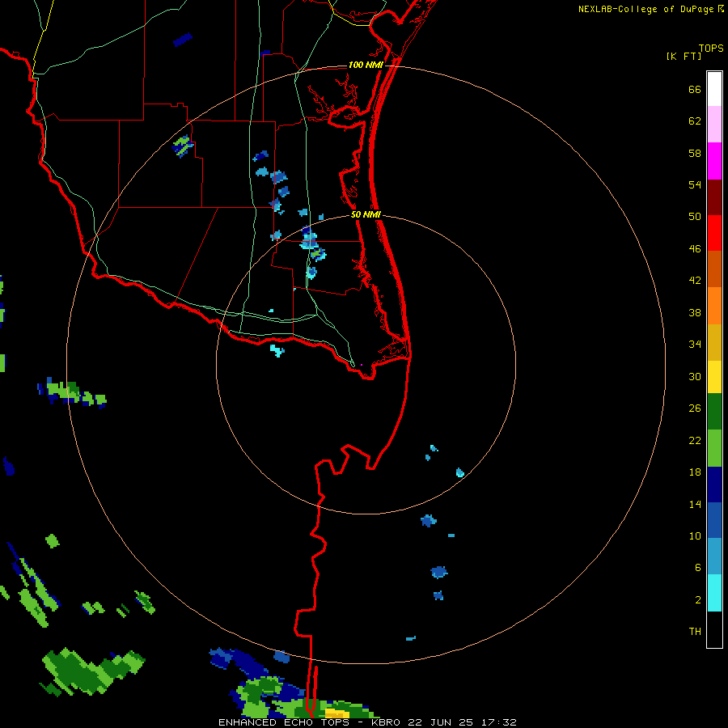Viewport: 728px width, 728px height.
Task: Click the legend value 2
Action: click(x=698, y=599)
